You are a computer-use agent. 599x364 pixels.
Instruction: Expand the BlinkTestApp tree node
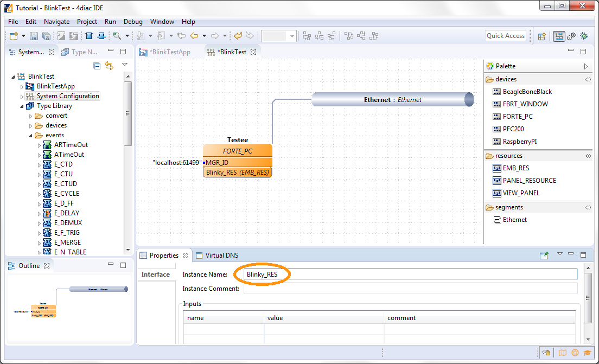coord(22,86)
